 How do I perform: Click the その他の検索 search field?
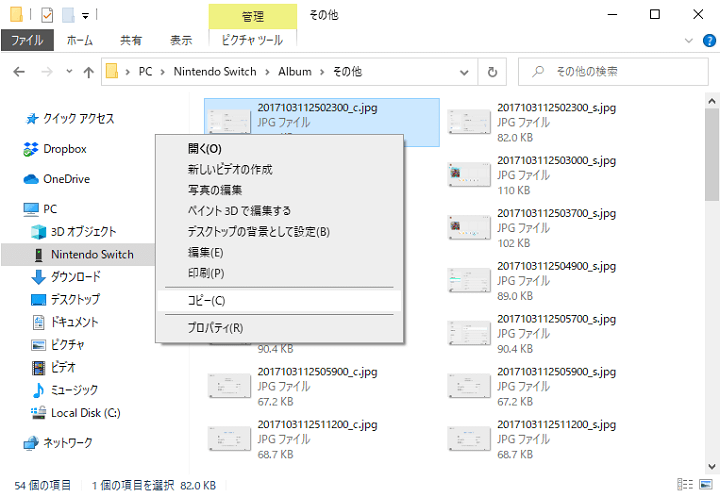click(613, 72)
